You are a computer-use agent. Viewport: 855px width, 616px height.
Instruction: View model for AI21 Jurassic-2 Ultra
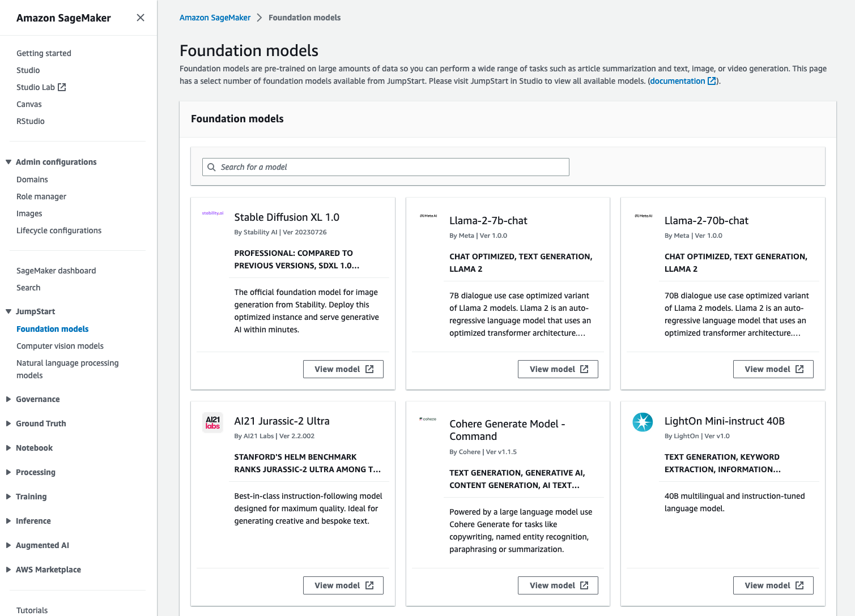(x=343, y=585)
